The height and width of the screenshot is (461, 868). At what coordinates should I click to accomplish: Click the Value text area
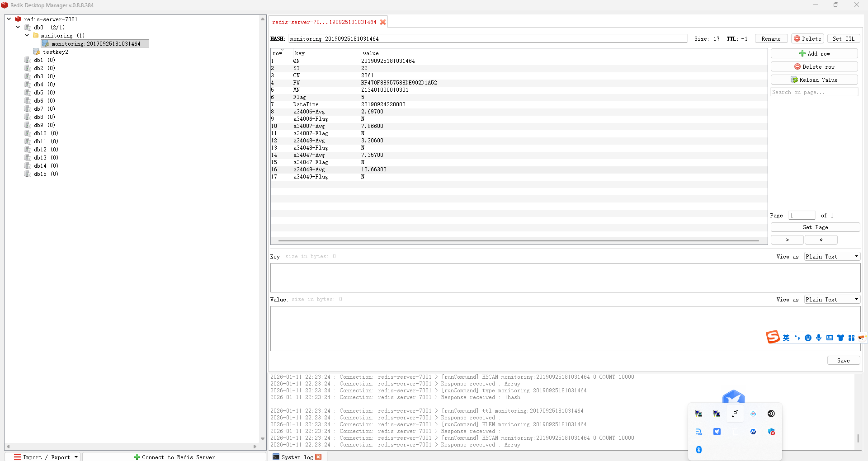coord(565,329)
